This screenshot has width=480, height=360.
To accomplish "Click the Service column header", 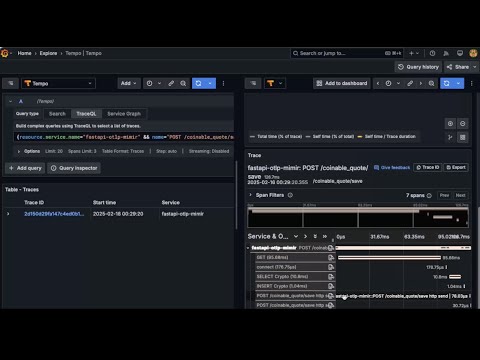I will tap(171, 202).
